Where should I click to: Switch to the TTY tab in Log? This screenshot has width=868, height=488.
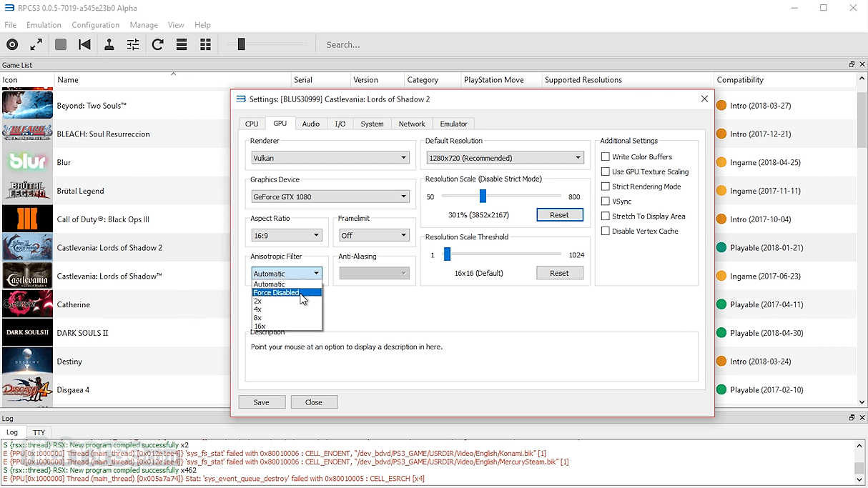click(39, 432)
